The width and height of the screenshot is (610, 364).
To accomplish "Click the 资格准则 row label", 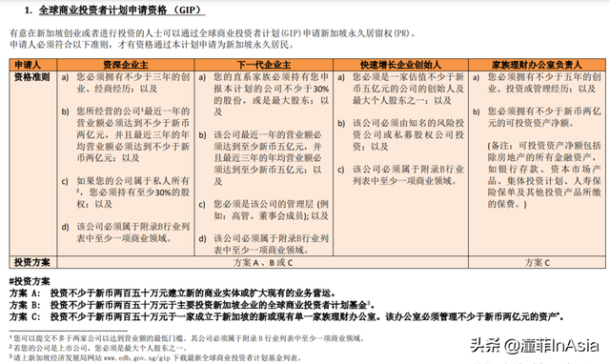I will [x=31, y=77].
